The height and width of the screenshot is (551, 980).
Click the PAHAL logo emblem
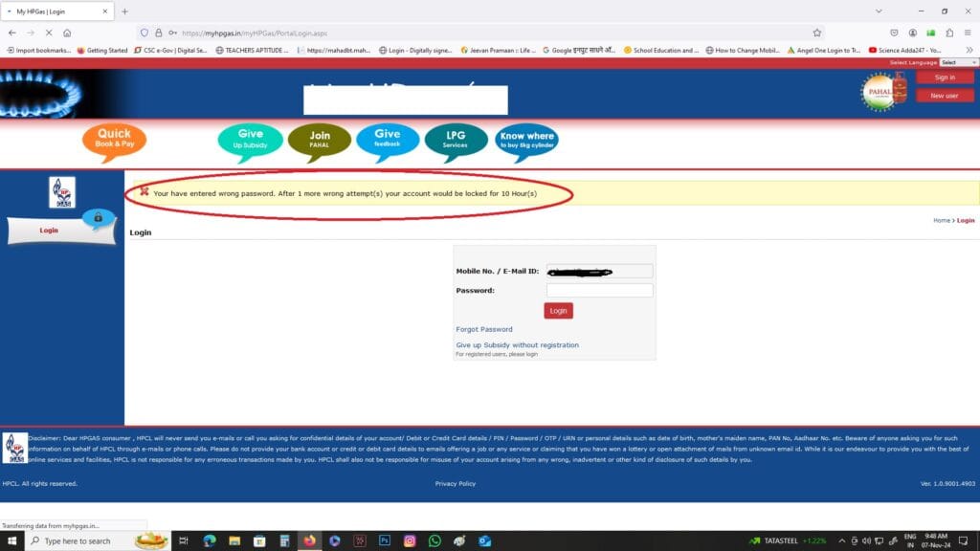pyautogui.click(x=883, y=92)
